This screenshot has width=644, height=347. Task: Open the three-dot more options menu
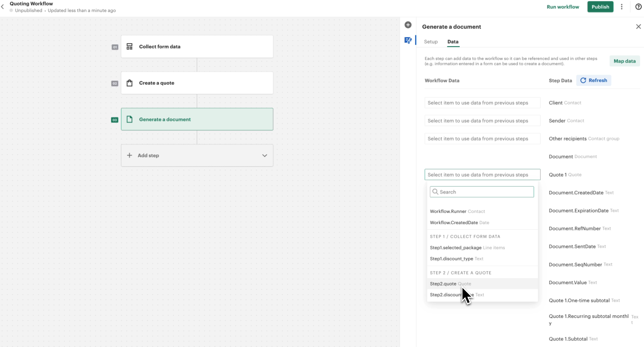(622, 7)
